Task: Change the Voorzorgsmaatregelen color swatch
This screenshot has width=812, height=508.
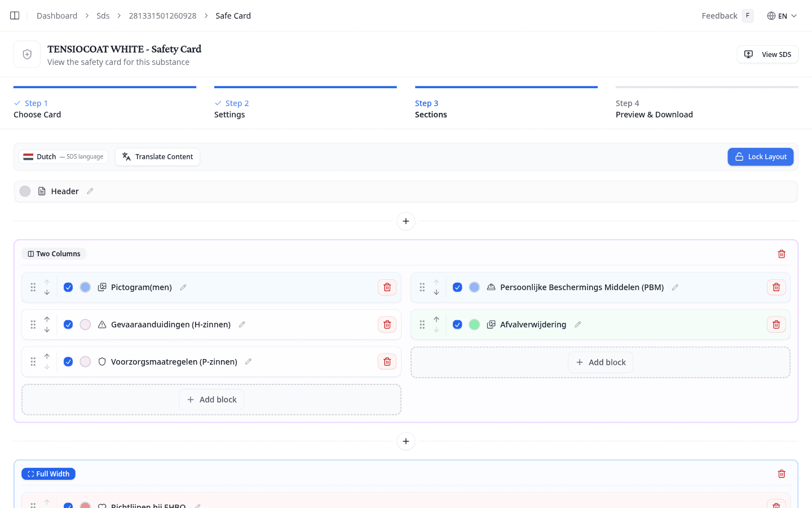Action: pos(85,362)
